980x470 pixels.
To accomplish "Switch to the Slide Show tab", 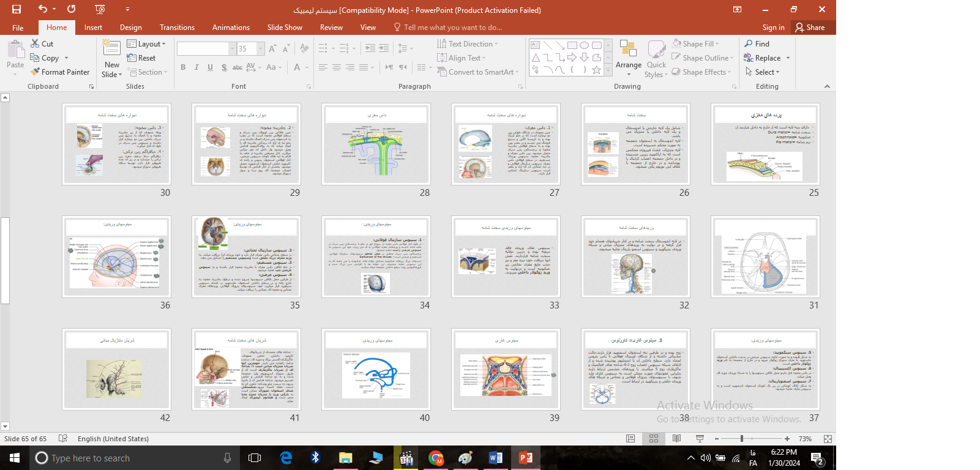I will 285,28.
